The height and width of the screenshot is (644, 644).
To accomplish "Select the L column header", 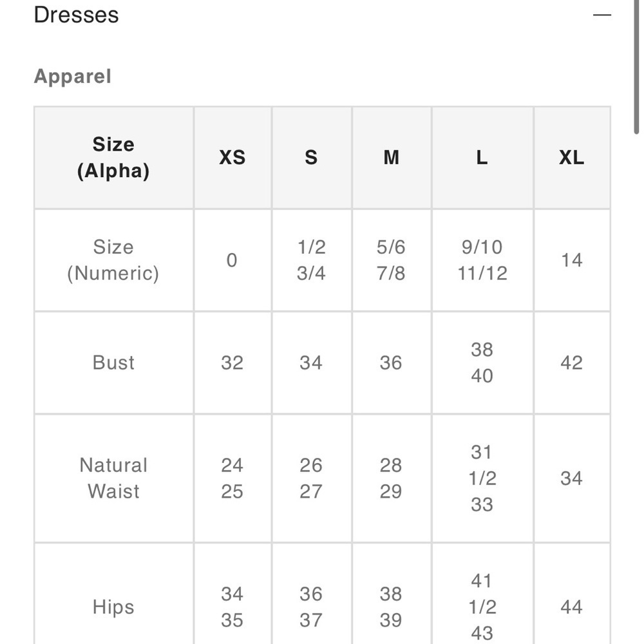I will [482, 157].
